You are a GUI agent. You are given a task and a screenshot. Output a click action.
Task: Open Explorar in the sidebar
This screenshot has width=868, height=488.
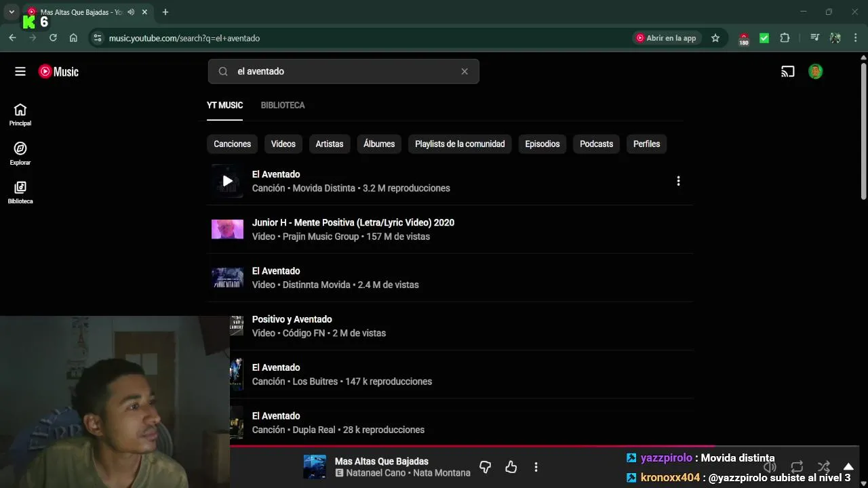pyautogui.click(x=20, y=154)
